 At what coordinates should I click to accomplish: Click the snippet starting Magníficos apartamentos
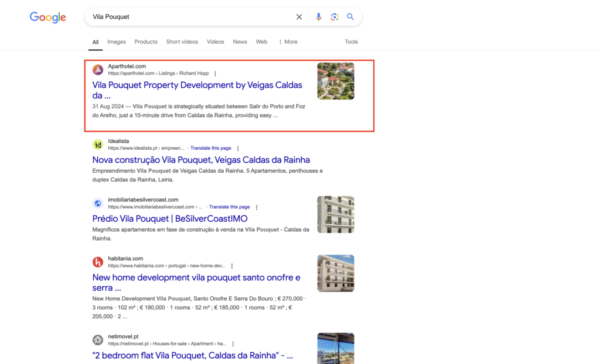pos(201,234)
